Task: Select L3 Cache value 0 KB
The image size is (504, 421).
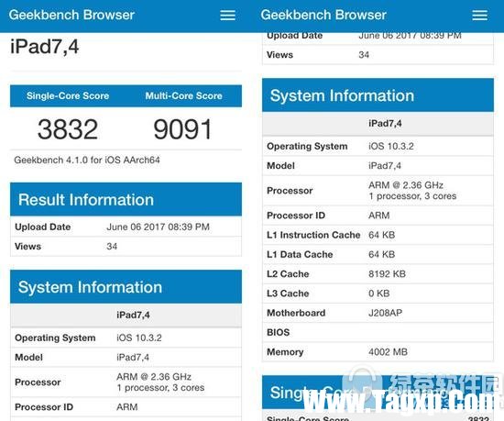Action: [379, 294]
